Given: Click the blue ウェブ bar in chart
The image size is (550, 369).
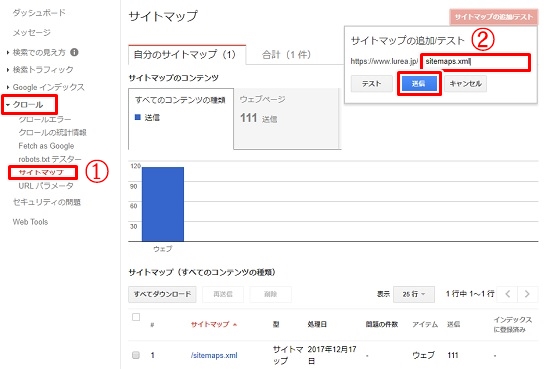Looking at the screenshot, I should [x=163, y=204].
